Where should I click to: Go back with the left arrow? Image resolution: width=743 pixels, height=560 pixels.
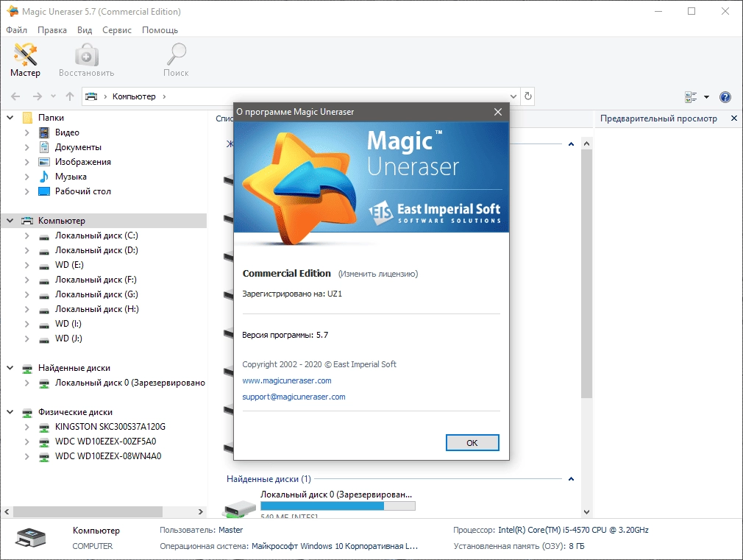pyautogui.click(x=15, y=96)
